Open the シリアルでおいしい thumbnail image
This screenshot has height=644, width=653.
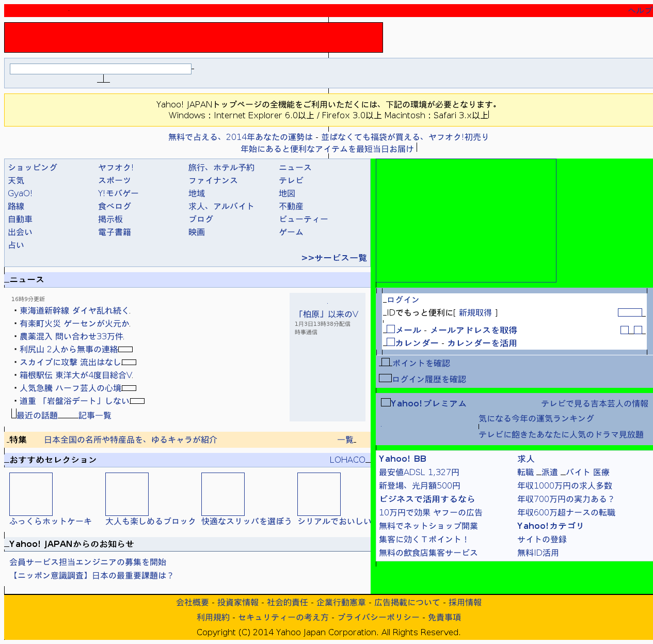tap(319, 494)
